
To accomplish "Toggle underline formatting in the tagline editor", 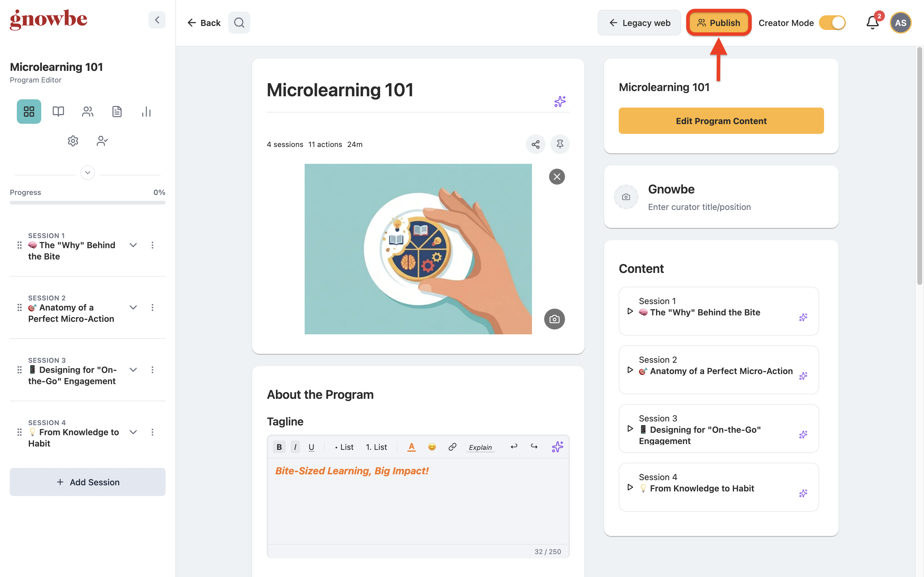I will tap(311, 447).
